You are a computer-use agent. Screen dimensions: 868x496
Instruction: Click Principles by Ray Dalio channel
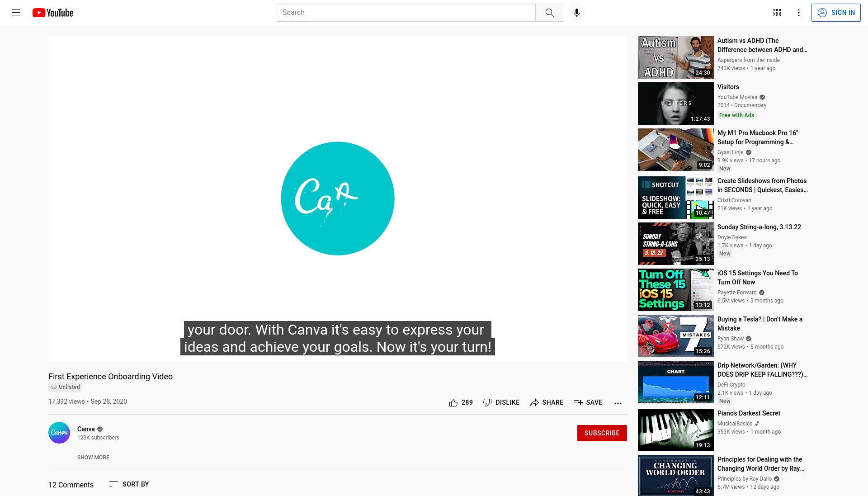pos(744,479)
